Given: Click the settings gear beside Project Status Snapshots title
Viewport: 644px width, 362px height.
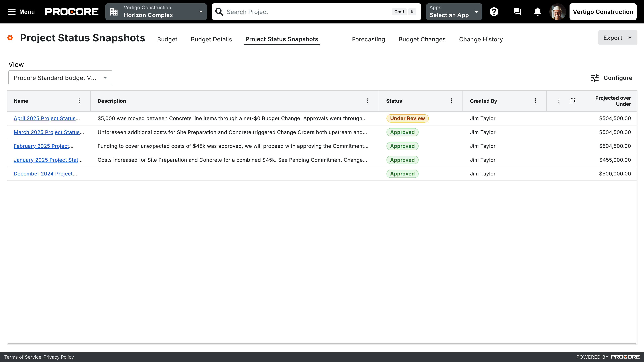Looking at the screenshot, I should pyautogui.click(x=10, y=38).
